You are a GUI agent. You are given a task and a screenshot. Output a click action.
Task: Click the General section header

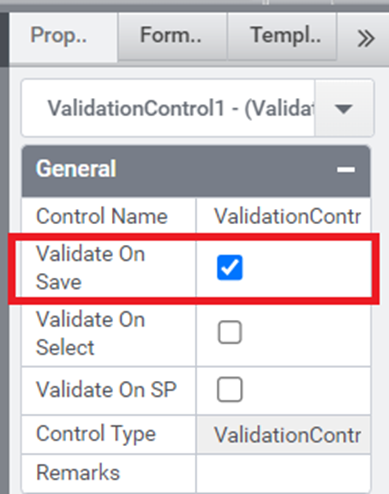point(196,171)
